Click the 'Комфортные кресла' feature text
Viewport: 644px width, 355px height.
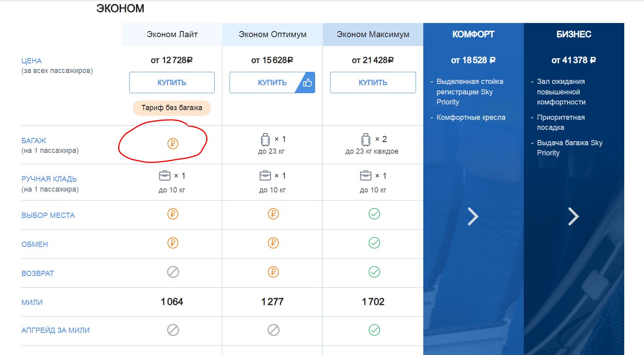pyautogui.click(x=471, y=117)
